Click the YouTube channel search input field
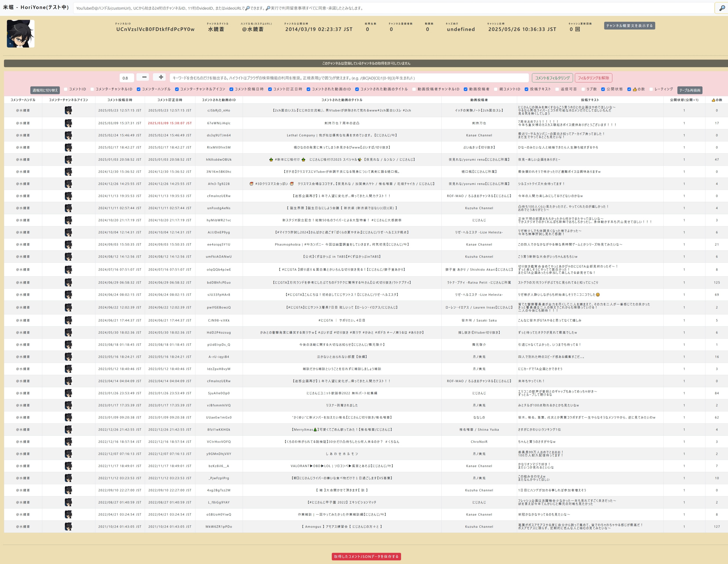 pyautogui.click(x=394, y=8)
